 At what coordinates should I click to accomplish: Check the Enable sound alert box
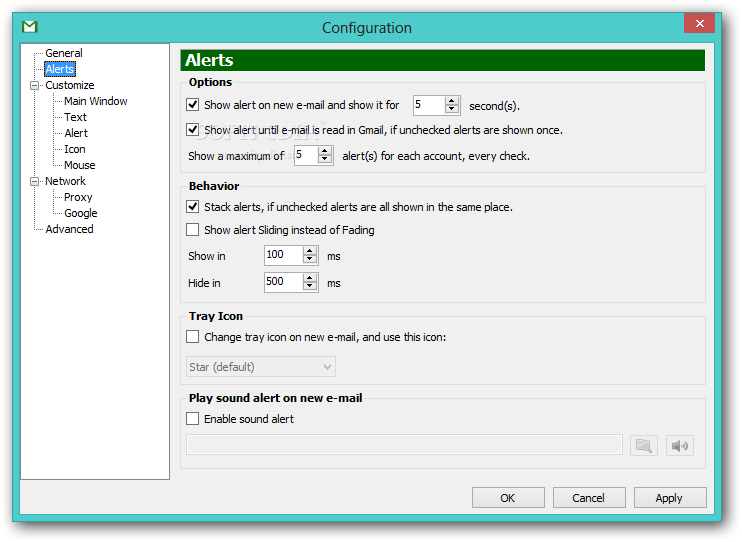[193, 418]
